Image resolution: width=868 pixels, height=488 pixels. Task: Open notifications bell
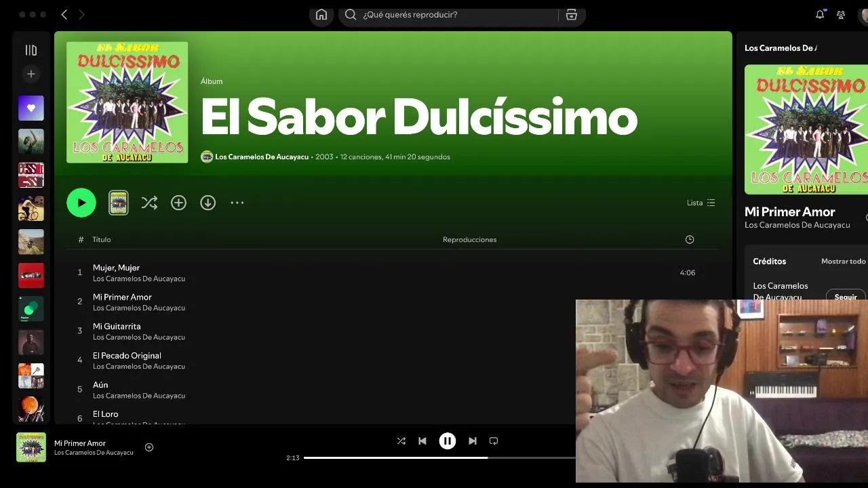pyautogui.click(x=820, y=14)
